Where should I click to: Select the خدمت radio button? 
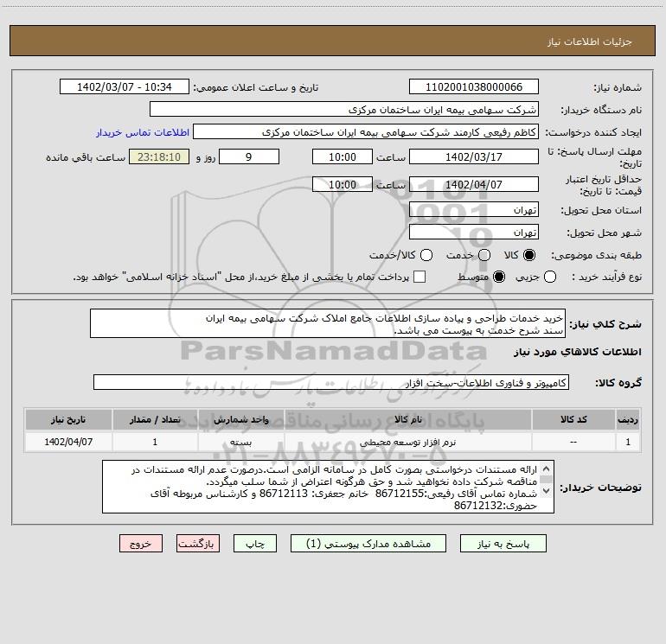484,255
